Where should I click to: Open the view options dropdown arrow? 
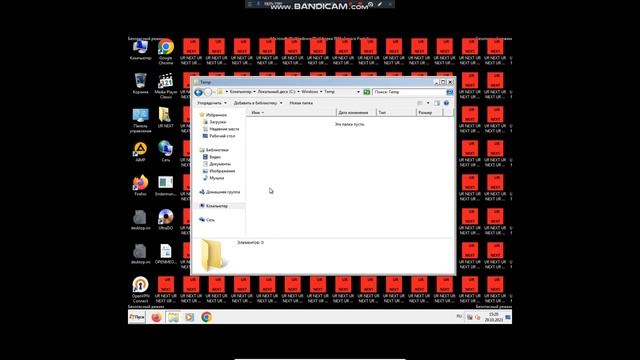pyautogui.click(x=428, y=103)
